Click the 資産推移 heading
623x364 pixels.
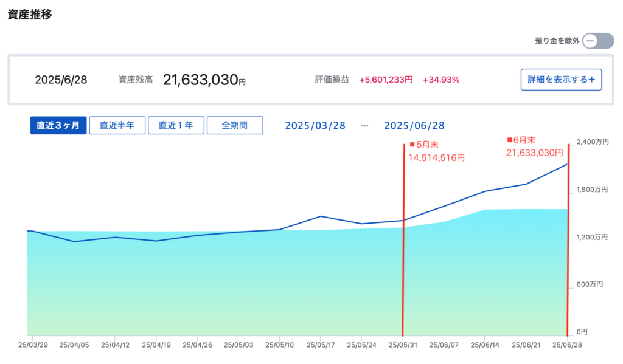pyautogui.click(x=30, y=15)
